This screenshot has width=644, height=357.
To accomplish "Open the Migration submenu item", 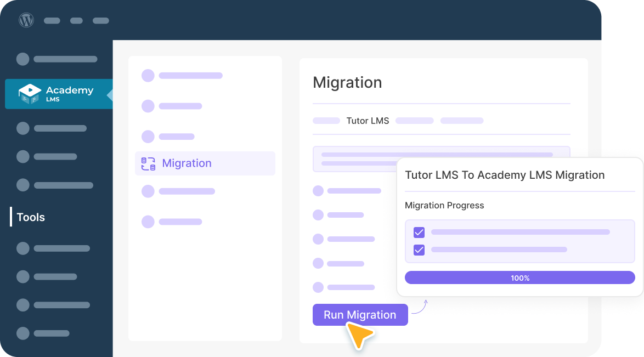I will click(205, 163).
